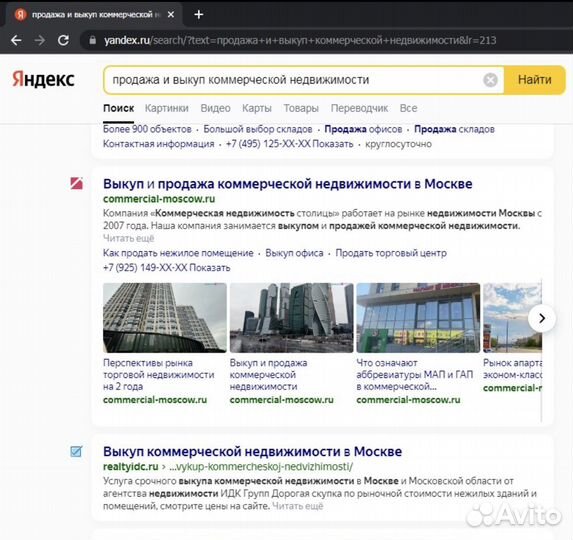573x540 pixels.
Task: Open the Продать торговый центр link
Action: pyautogui.click(x=391, y=253)
